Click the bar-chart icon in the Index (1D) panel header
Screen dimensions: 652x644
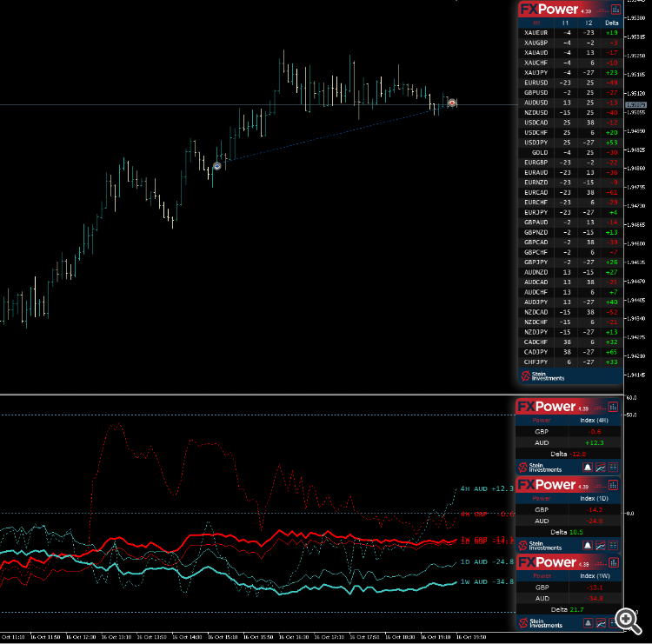[613, 485]
